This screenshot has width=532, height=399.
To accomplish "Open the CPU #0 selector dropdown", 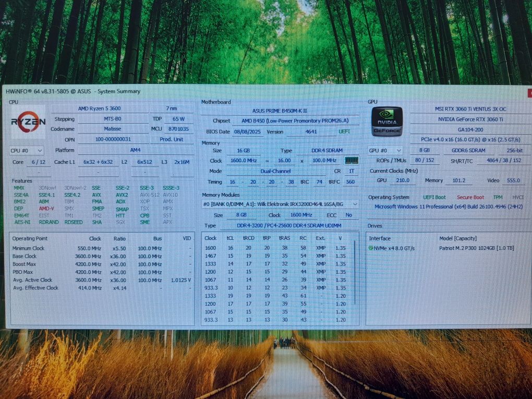I will (x=27, y=150).
